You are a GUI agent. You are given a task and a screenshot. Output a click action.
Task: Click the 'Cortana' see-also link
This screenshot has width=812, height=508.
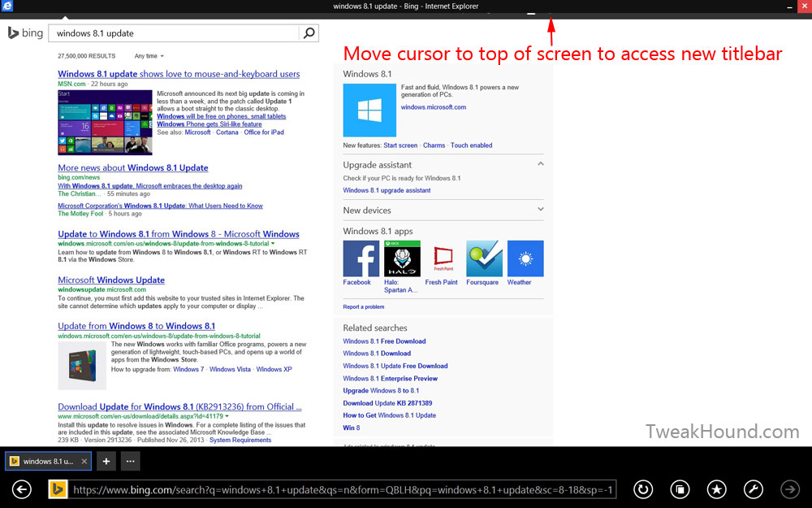point(227,132)
